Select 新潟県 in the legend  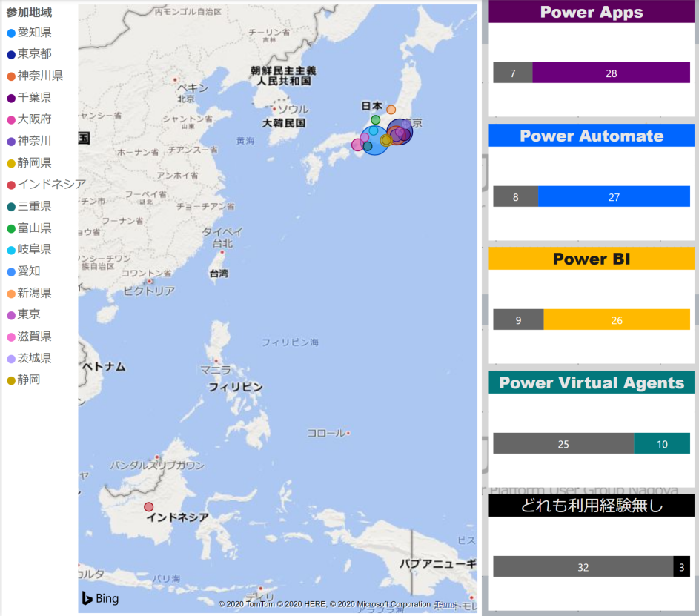click(x=30, y=293)
